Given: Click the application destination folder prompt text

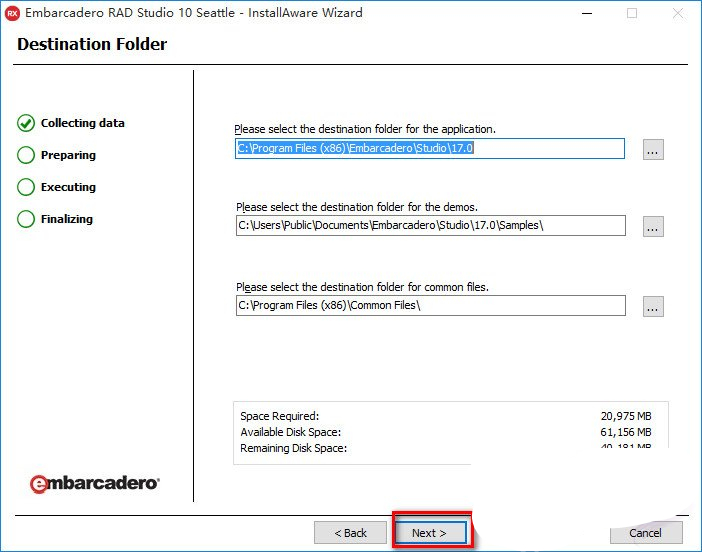Looking at the screenshot, I should 365,129.
